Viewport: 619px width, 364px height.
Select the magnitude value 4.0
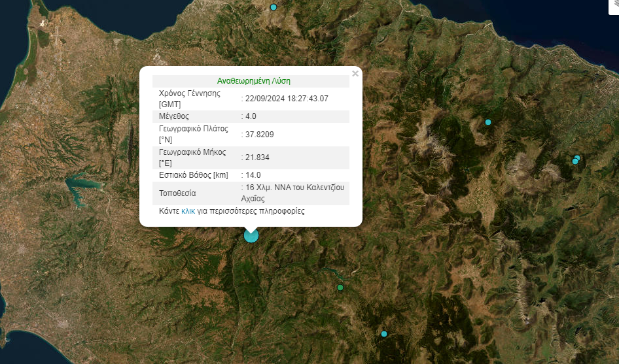pyautogui.click(x=251, y=116)
